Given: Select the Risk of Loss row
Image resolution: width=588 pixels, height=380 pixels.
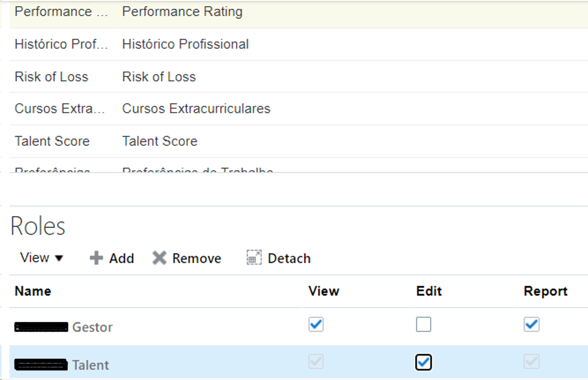Looking at the screenshot, I should [x=299, y=77].
